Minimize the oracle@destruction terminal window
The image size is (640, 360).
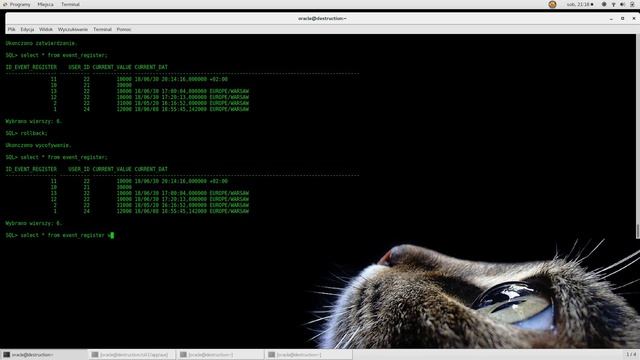coord(611,18)
